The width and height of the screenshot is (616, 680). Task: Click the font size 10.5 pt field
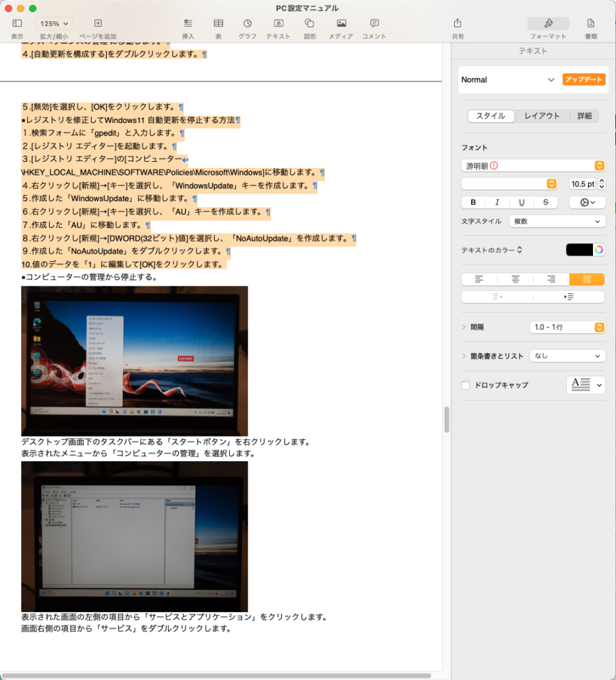pyautogui.click(x=581, y=184)
